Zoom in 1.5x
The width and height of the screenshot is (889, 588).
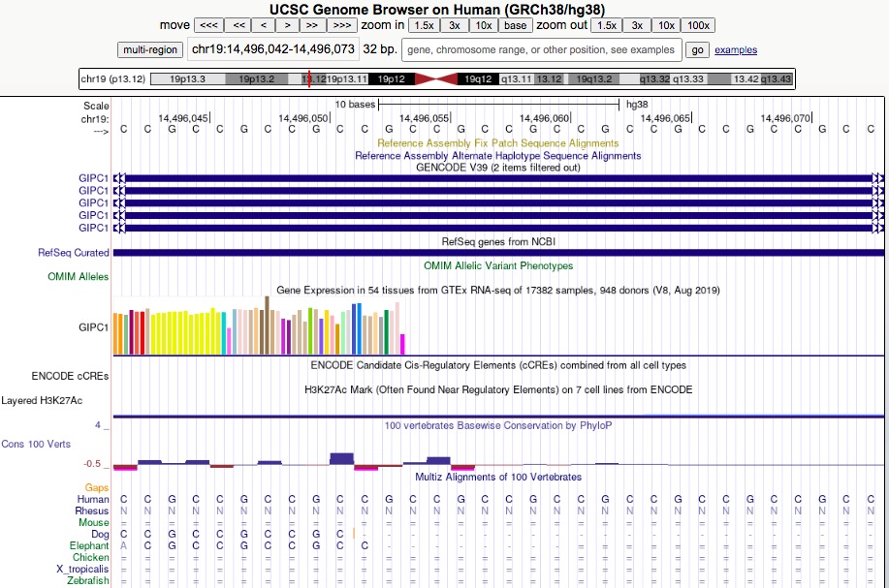point(424,25)
